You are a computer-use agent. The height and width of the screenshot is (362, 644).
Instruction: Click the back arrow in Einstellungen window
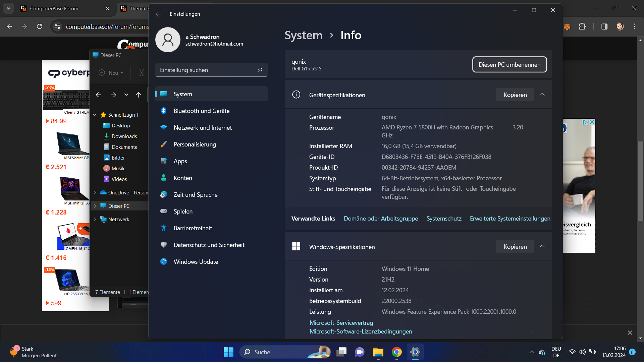(159, 14)
